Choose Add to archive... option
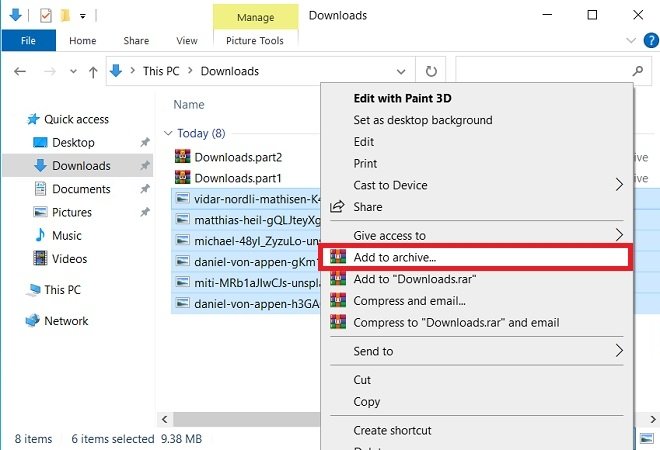The height and width of the screenshot is (450, 660). click(x=475, y=257)
